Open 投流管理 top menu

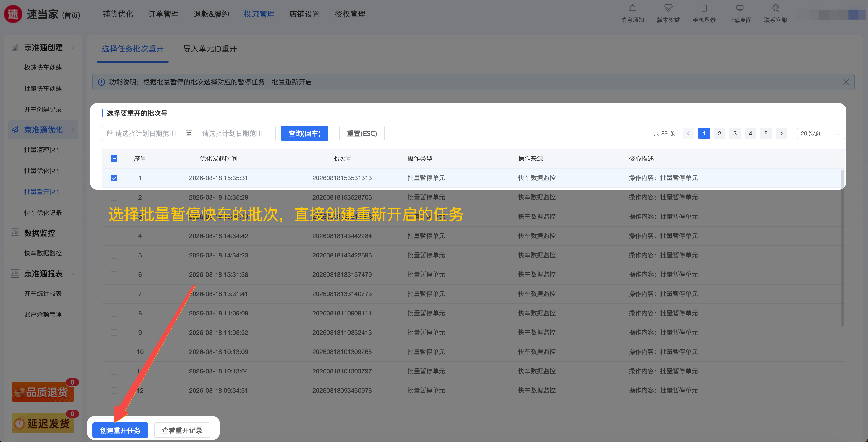tap(259, 14)
